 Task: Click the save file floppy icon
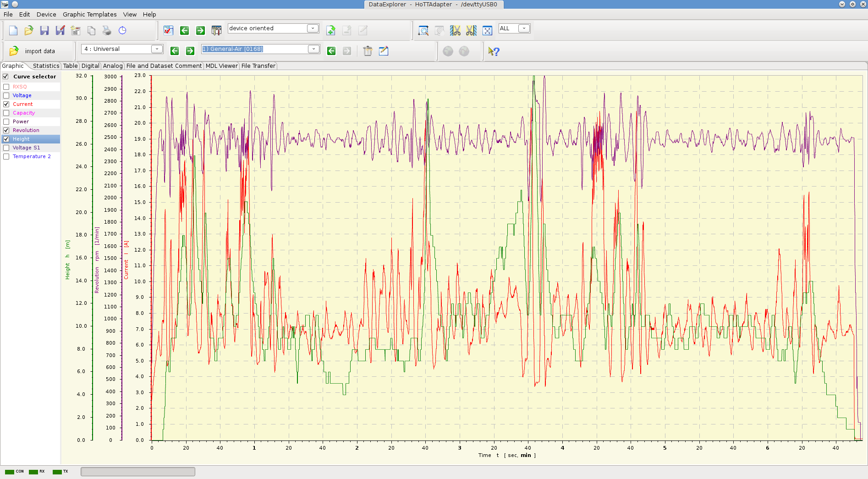(44, 31)
